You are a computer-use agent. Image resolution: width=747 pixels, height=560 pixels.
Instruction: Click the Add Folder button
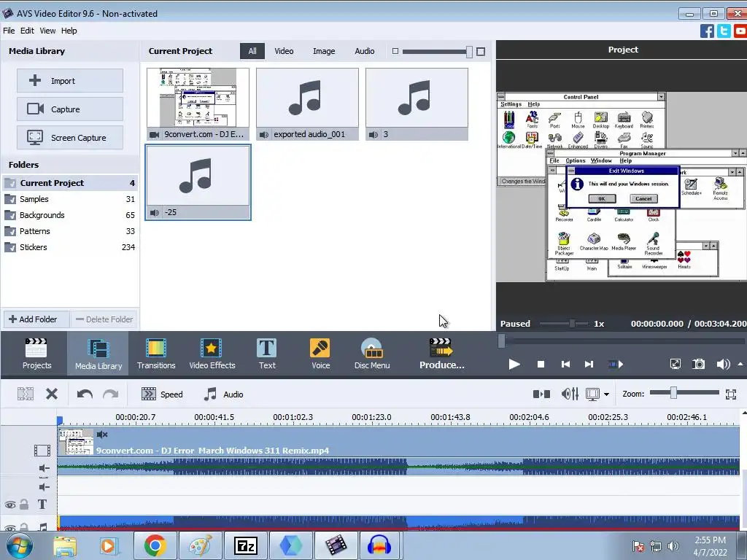pyautogui.click(x=36, y=319)
